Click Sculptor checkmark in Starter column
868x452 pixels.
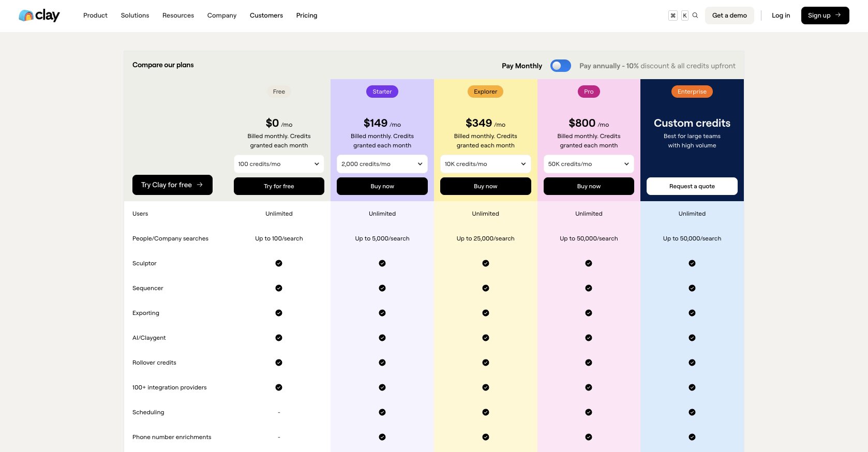click(x=382, y=263)
